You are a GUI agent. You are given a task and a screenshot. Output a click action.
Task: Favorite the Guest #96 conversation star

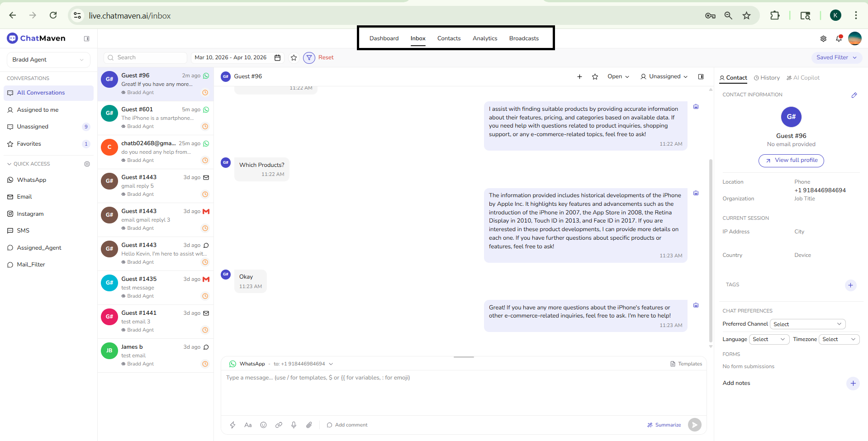tap(595, 76)
